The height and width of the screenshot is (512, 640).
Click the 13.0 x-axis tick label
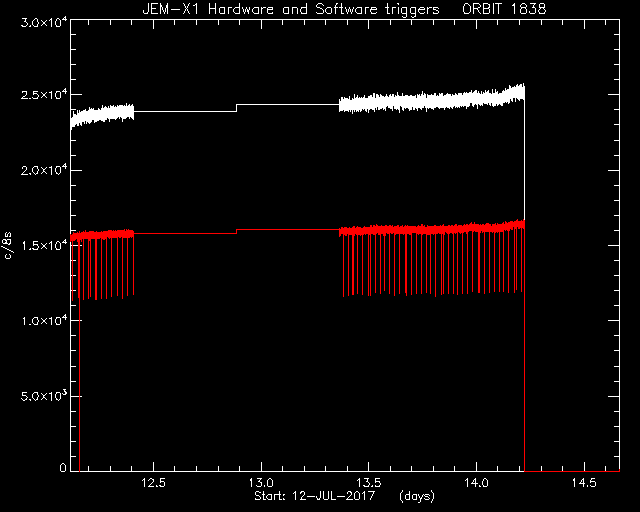[x=261, y=483]
